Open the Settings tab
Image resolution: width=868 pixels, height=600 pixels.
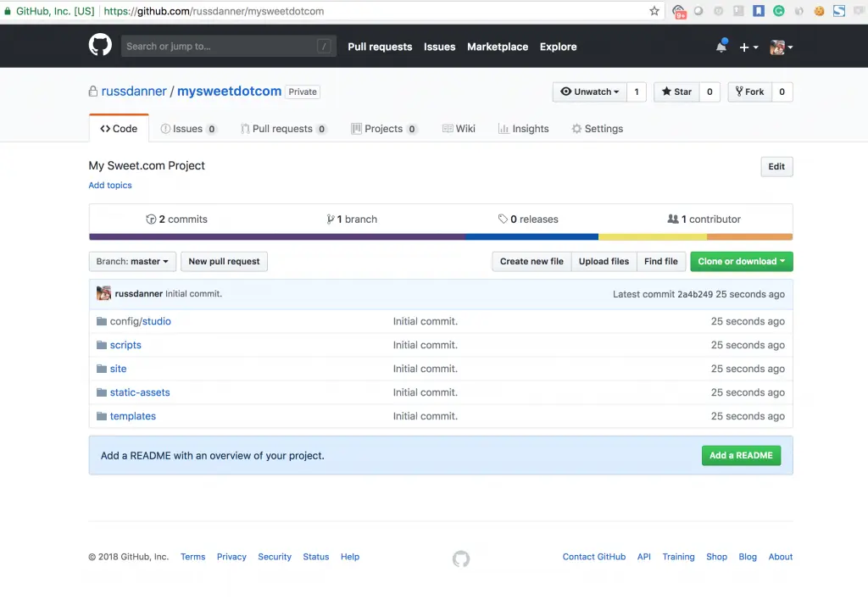(597, 129)
